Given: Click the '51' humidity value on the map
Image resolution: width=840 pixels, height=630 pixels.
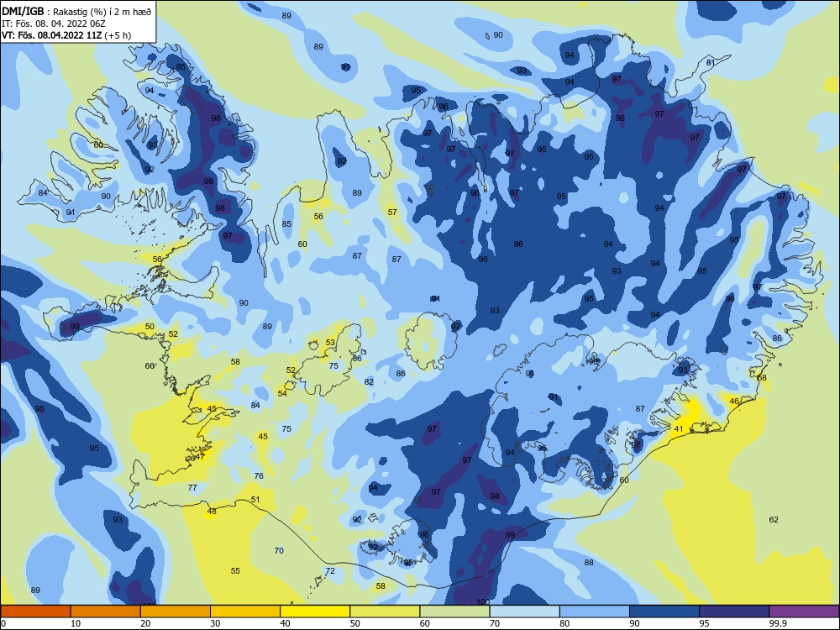Looking at the screenshot, I should tap(255, 500).
